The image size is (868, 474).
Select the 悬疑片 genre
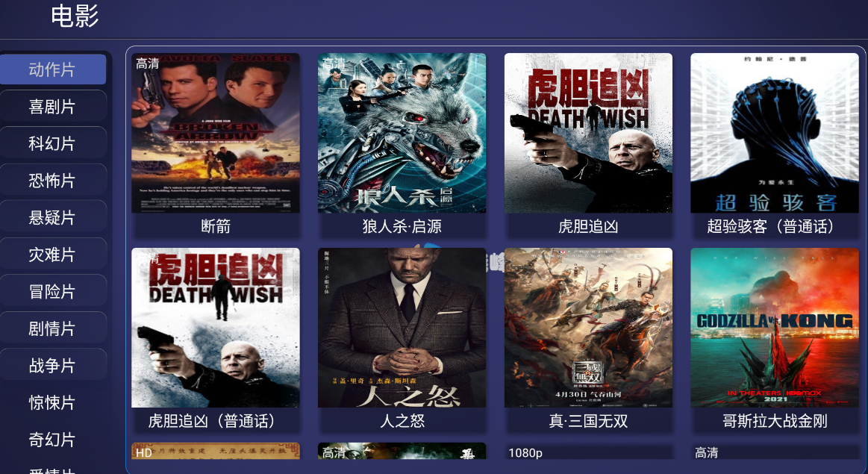tap(53, 218)
